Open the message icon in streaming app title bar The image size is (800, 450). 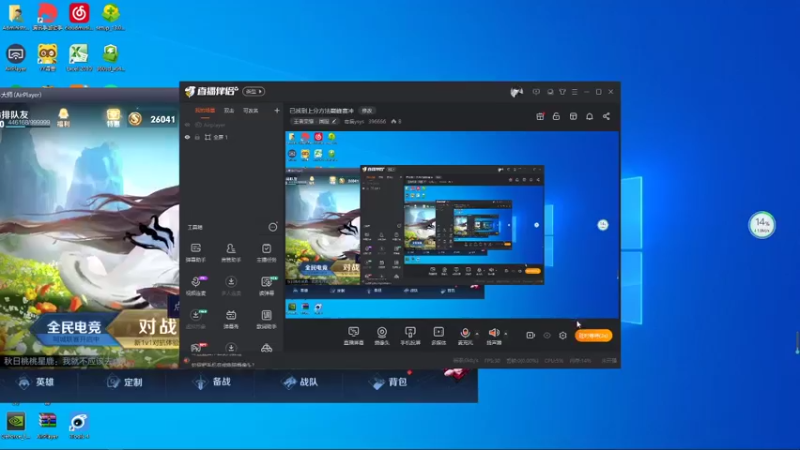(536, 92)
